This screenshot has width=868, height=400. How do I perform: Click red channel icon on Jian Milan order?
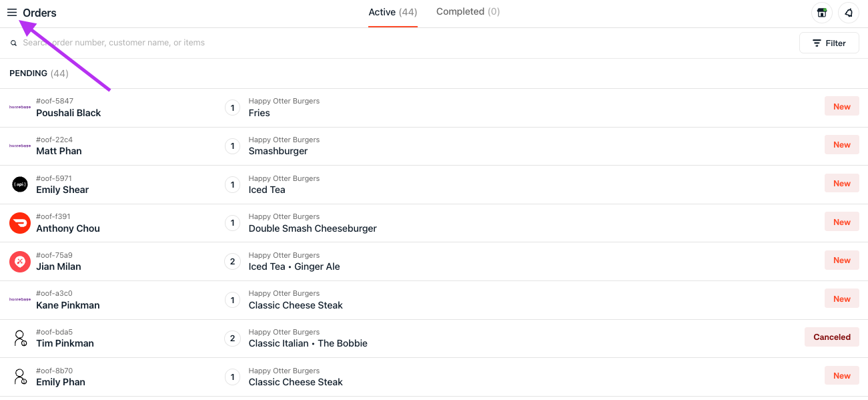[x=20, y=261]
